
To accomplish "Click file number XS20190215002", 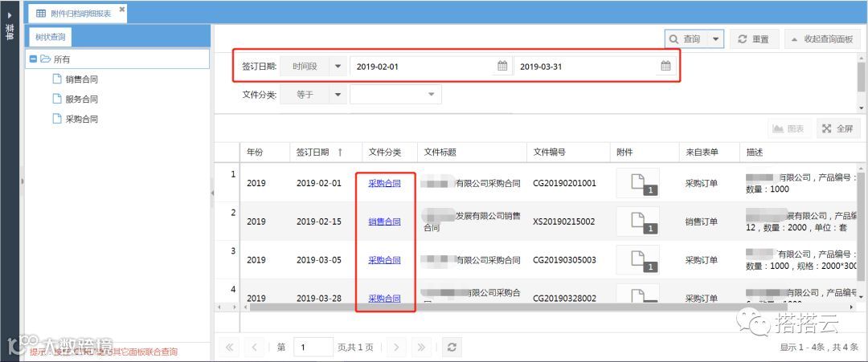I will (x=563, y=222).
